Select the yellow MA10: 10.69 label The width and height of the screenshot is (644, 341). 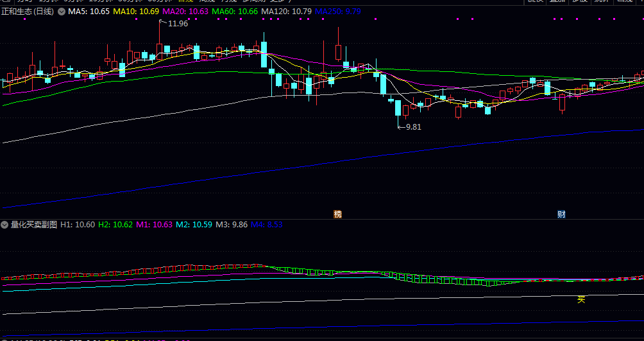click(135, 12)
